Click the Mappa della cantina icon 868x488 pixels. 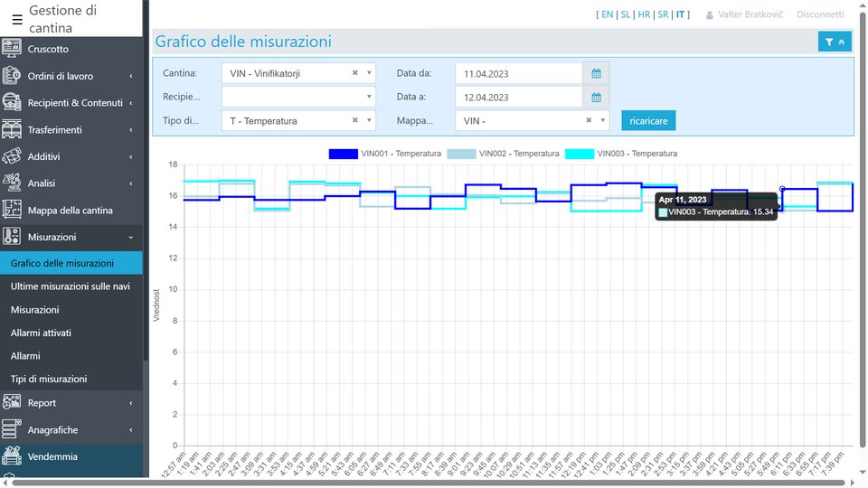(x=12, y=210)
